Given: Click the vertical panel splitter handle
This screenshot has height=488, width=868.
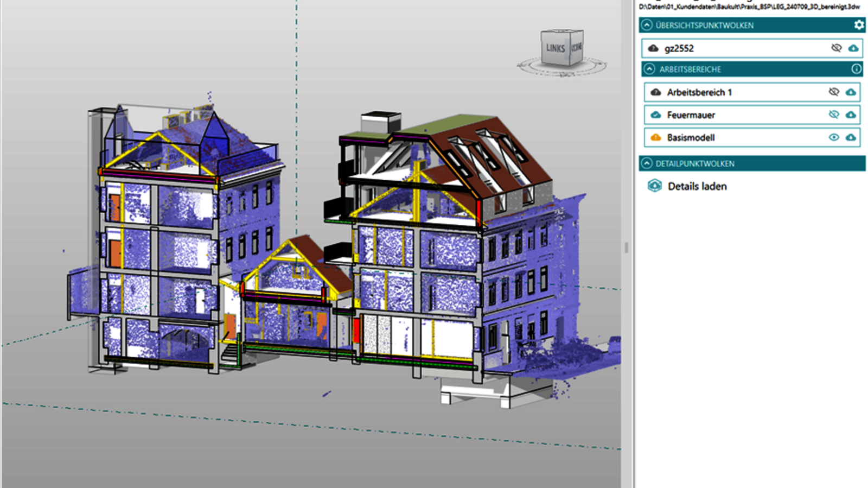Looking at the screenshot, I should pos(627,248).
